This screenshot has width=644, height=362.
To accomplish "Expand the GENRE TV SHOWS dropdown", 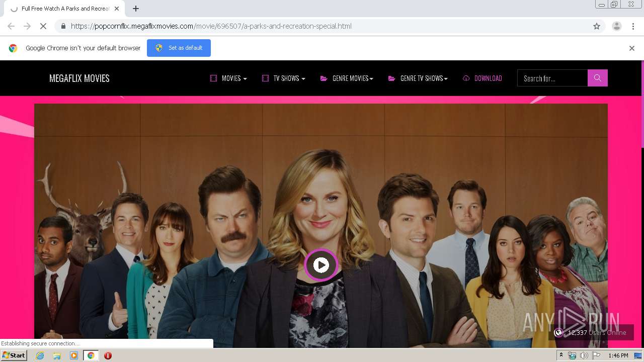I will [x=418, y=78].
